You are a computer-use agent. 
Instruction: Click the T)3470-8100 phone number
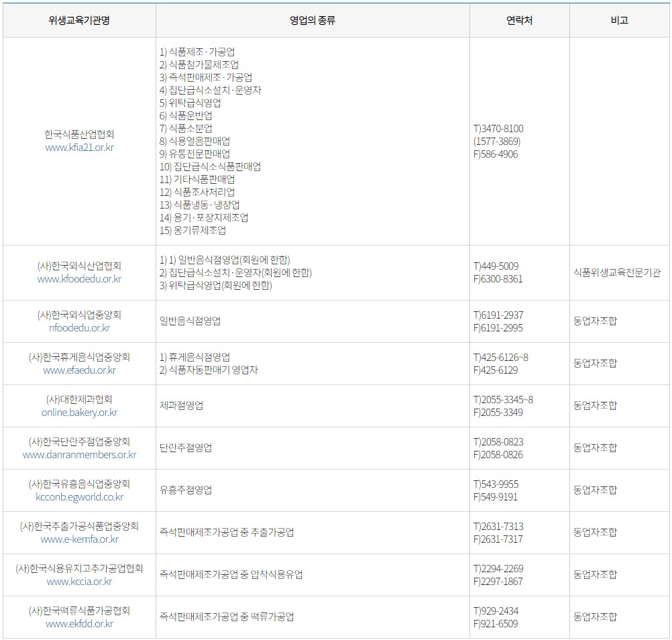[498, 129]
